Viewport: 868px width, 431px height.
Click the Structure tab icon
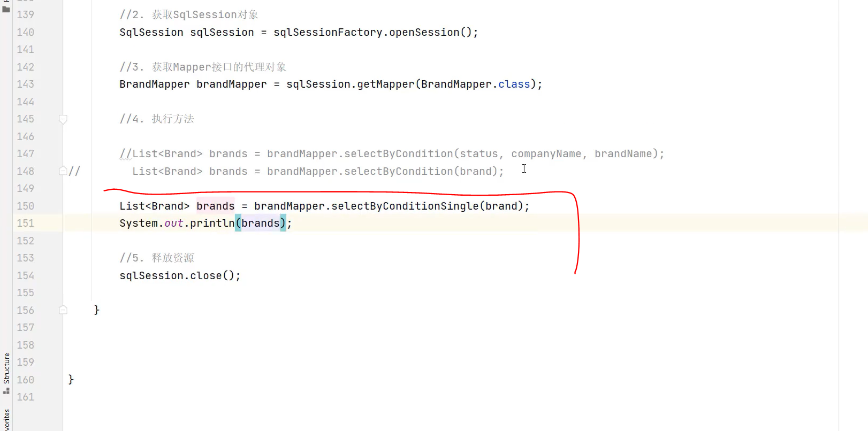point(6,391)
